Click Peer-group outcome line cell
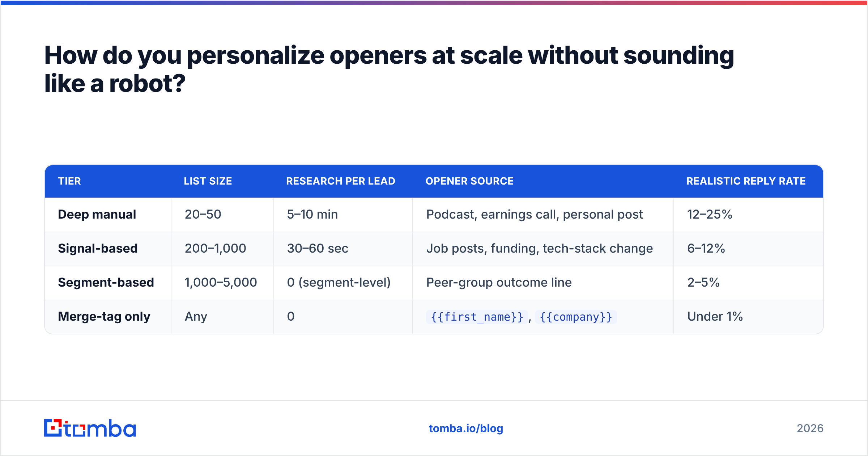 point(543,283)
